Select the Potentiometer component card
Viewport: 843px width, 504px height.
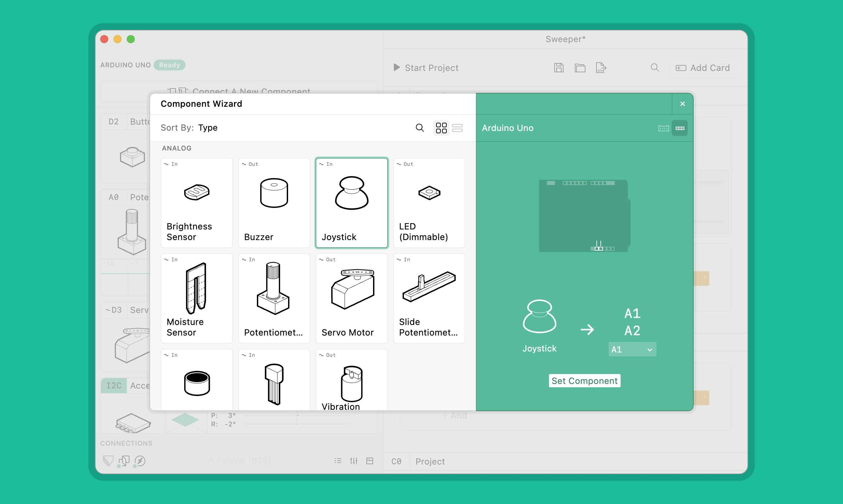tap(274, 298)
